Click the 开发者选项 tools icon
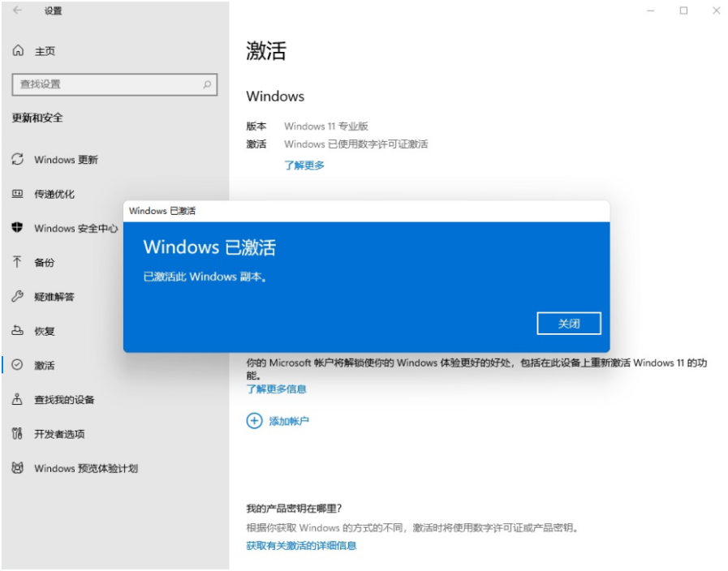Image resolution: width=728 pixels, height=571 pixels. [x=18, y=433]
